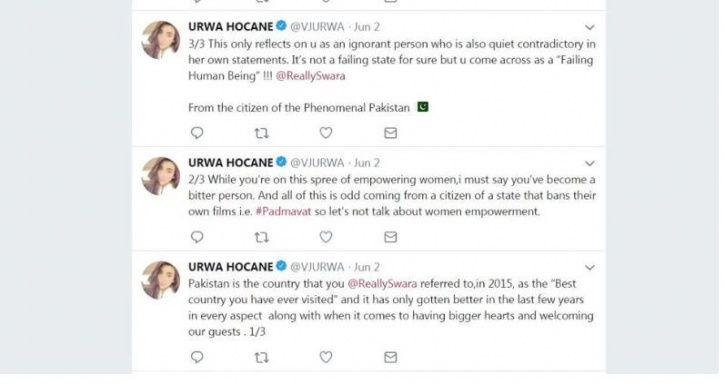The image size is (725, 384).
Task: Send the 3/3 tweet via direct message
Action: (x=391, y=133)
